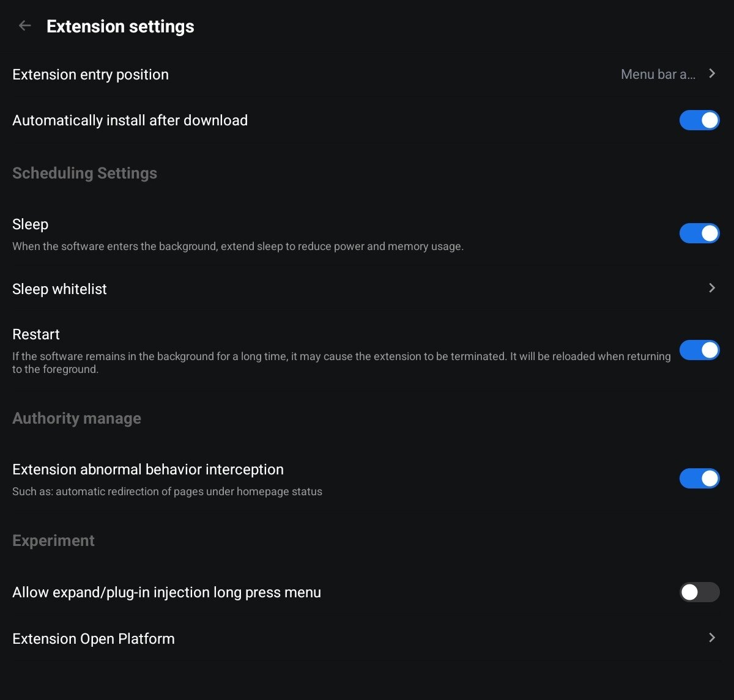
Task: Click the Restart setting title
Action: pyautogui.click(x=36, y=334)
